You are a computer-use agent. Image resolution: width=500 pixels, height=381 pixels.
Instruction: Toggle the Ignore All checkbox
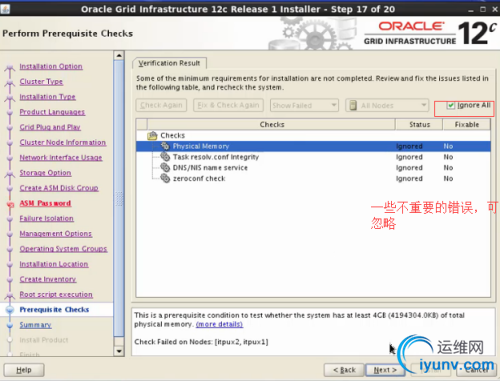point(451,106)
